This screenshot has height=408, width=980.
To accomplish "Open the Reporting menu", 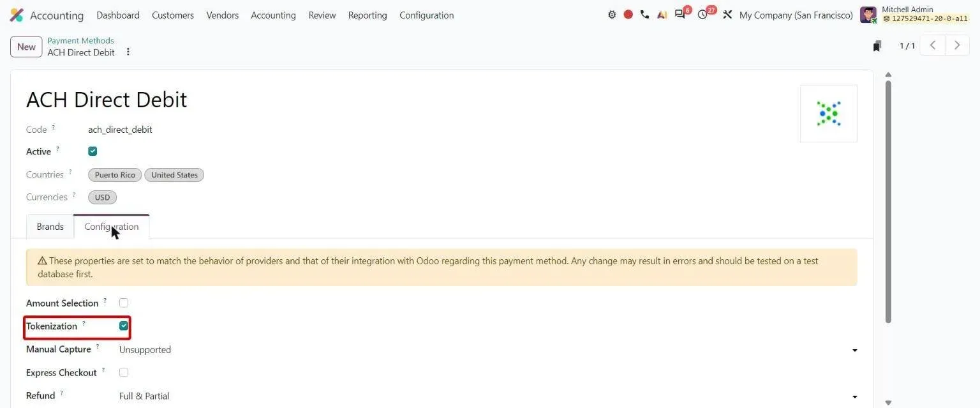I will [x=367, y=15].
